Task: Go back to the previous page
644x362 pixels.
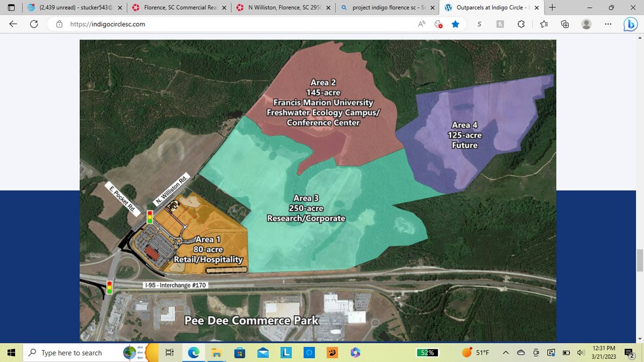Action: 13,24
